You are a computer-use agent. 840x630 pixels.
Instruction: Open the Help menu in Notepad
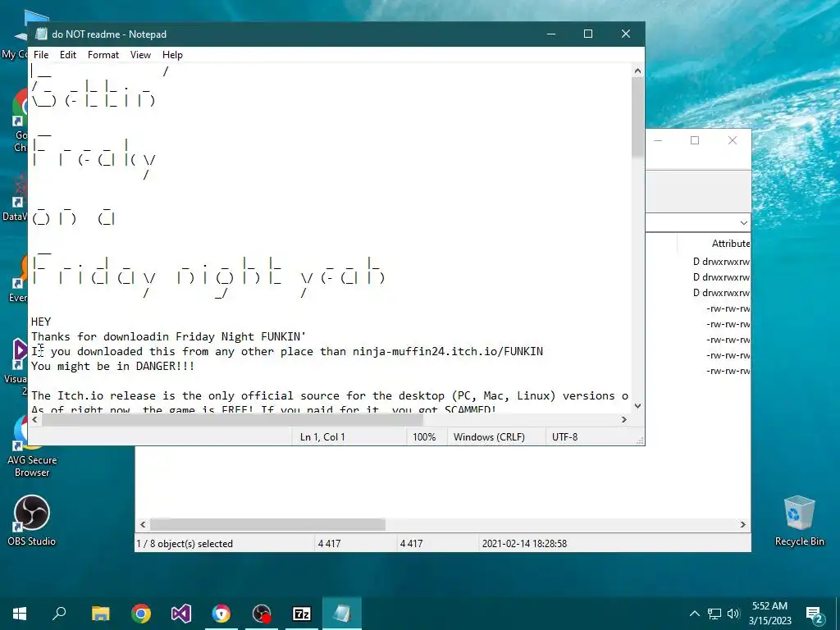[x=172, y=55]
